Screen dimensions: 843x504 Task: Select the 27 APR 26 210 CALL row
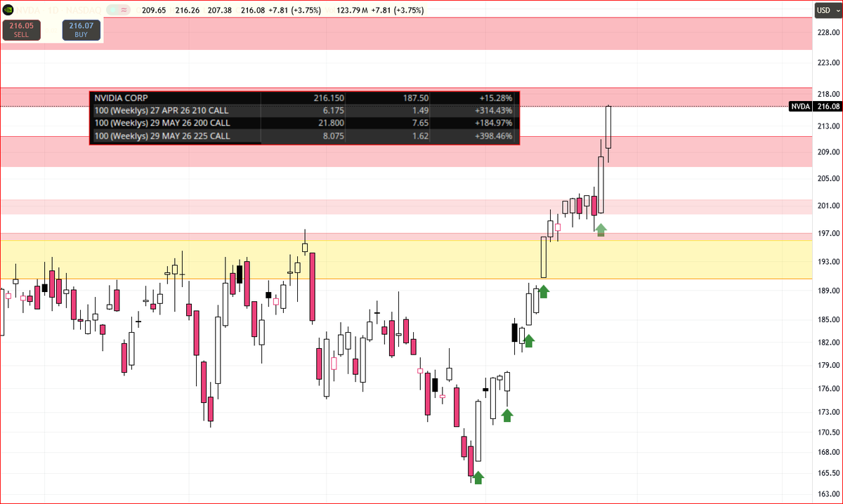click(x=305, y=111)
